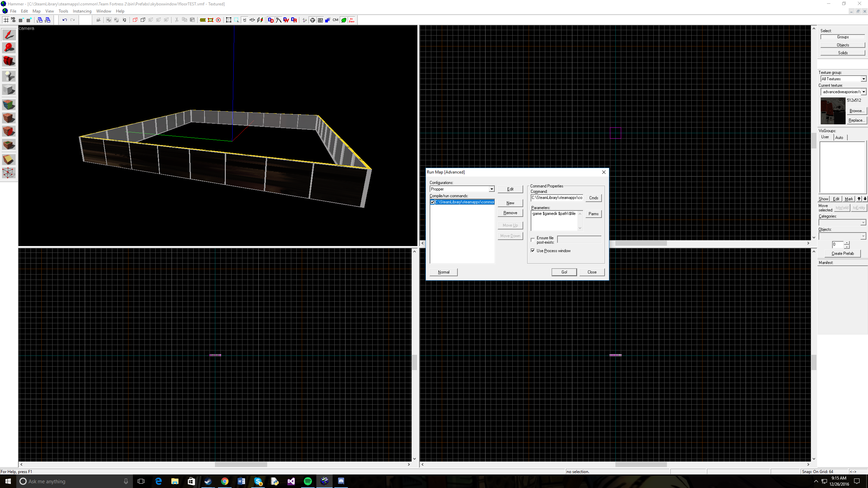The image size is (868, 488).
Task: Select the Magnify tool
Action: [x=9, y=48]
